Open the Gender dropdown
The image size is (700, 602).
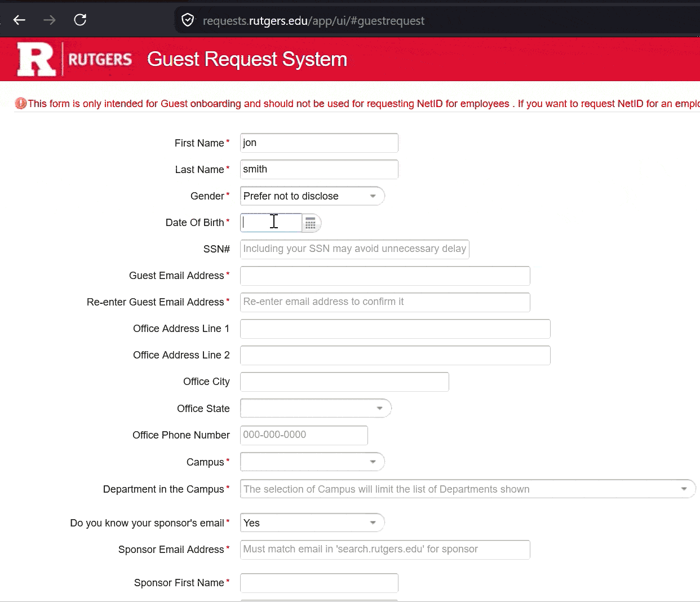pos(374,196)
